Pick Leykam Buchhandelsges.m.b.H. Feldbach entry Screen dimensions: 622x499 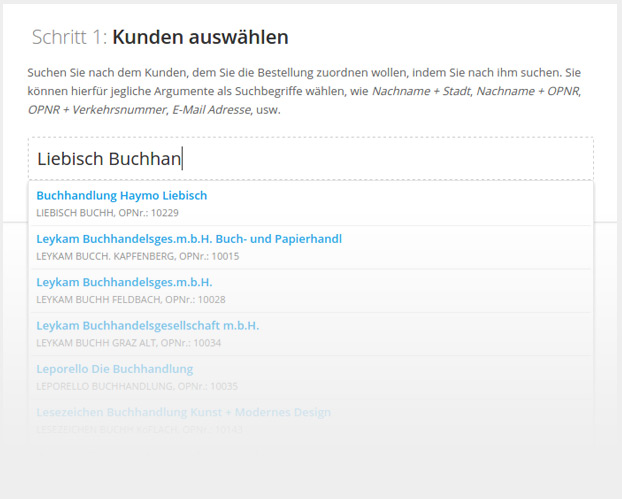(311, 291)
